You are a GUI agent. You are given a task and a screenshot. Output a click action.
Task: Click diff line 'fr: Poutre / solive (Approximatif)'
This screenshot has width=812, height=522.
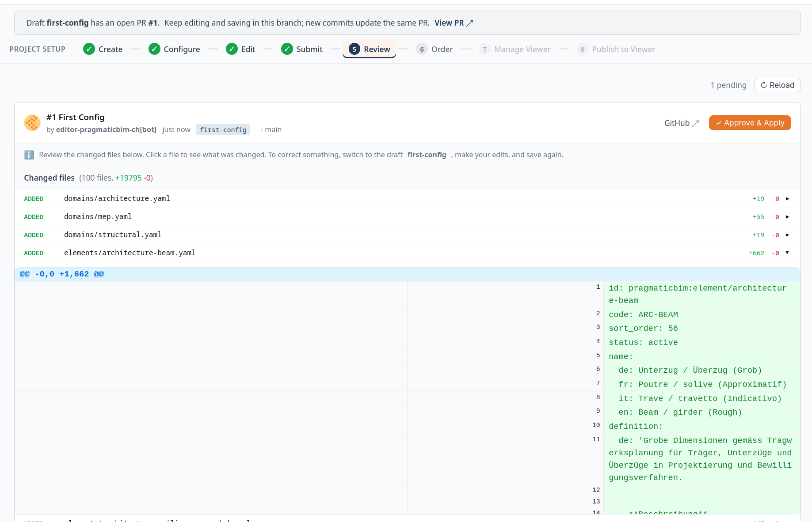pos(702,385)
